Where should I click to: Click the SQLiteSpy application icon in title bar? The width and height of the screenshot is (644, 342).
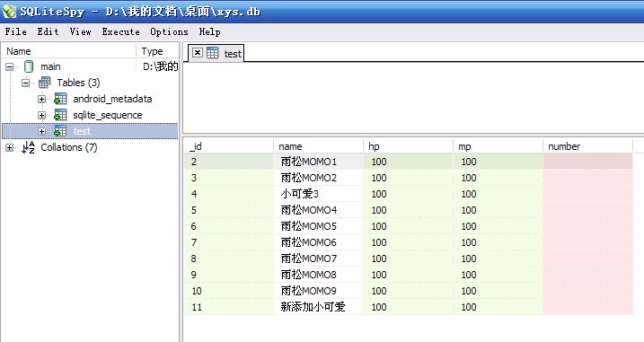click(8, 11)
